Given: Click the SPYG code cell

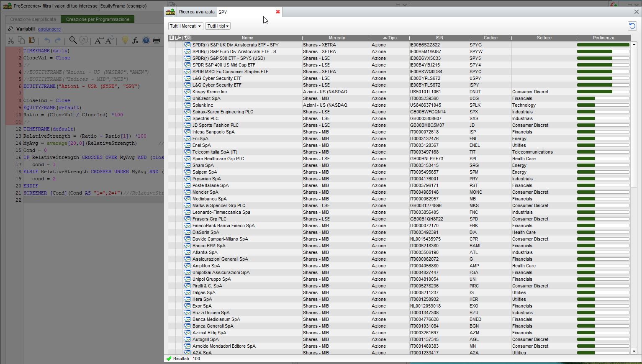Looking at the screenshot, I should [490, 45].
